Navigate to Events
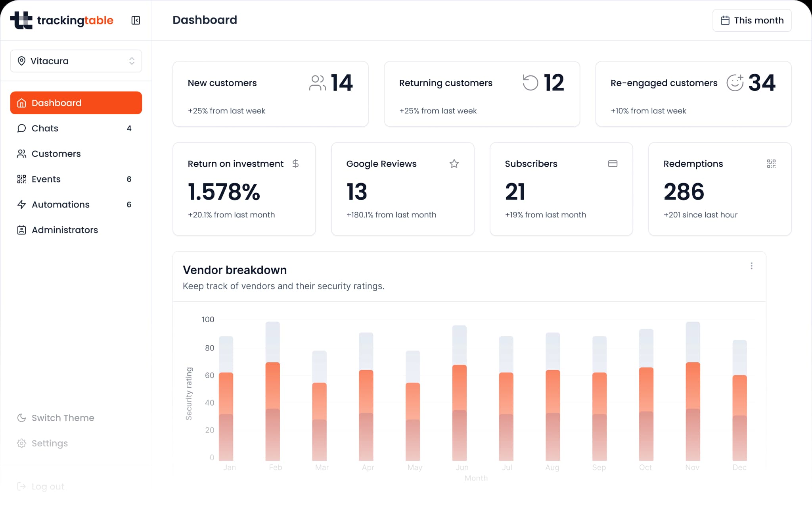The height and width of the screenshot is (508, 812). coord(76,179)
